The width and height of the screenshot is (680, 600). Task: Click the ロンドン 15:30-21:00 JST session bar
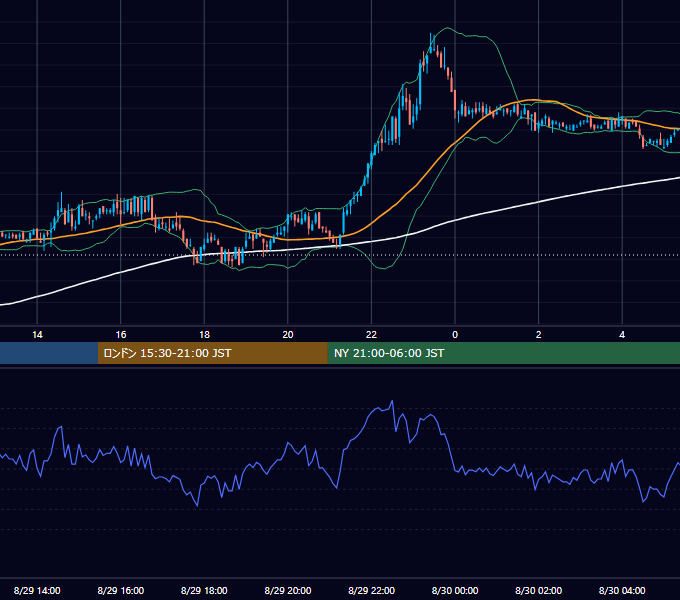(x=212, y=353)
